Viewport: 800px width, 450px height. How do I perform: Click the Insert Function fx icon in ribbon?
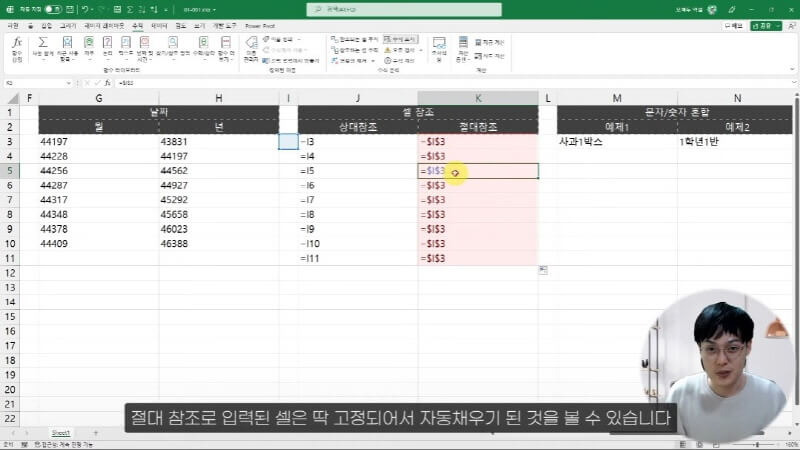tap(17, 48)
